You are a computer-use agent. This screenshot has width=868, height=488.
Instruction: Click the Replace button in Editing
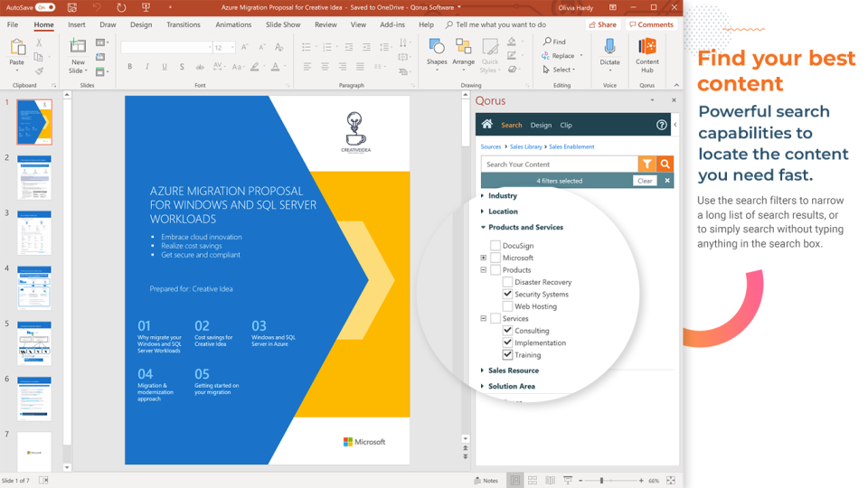(x=561, y=56)
